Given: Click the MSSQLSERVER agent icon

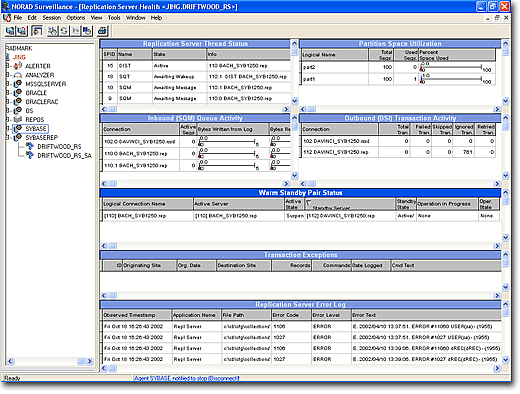Looking at the screenshot, I should (x=18, y=84).
